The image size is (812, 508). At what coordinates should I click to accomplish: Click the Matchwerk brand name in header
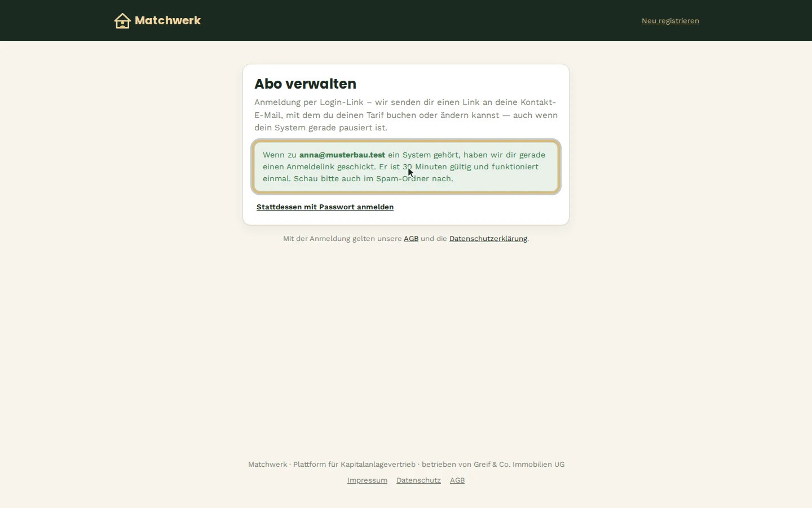pos(167,20)
